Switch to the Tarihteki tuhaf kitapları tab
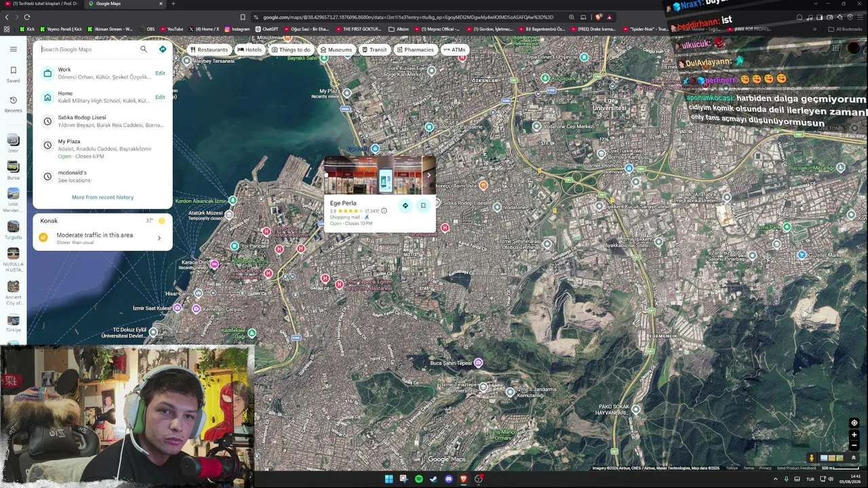 (x=42, y=3)
